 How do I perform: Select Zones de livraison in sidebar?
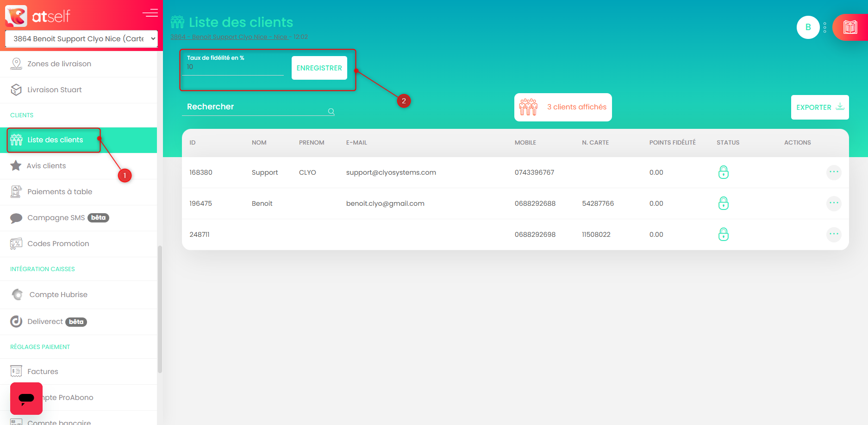coord(59,64)
